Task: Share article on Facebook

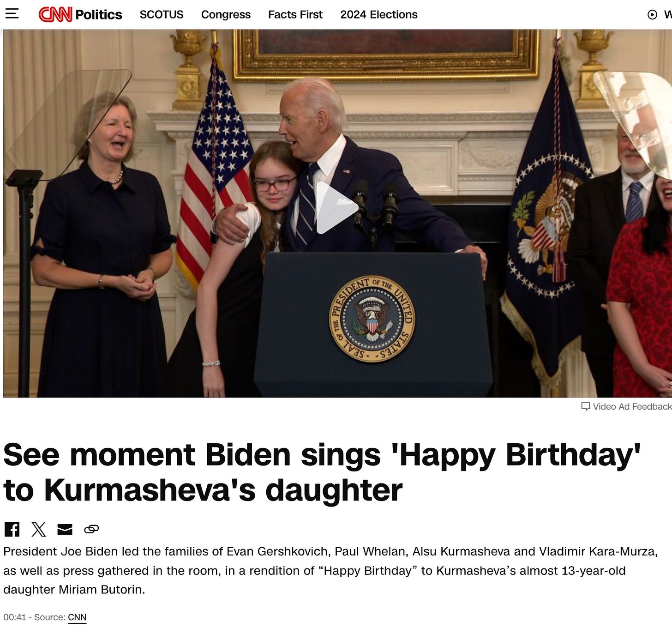Action: coord(12,529)
